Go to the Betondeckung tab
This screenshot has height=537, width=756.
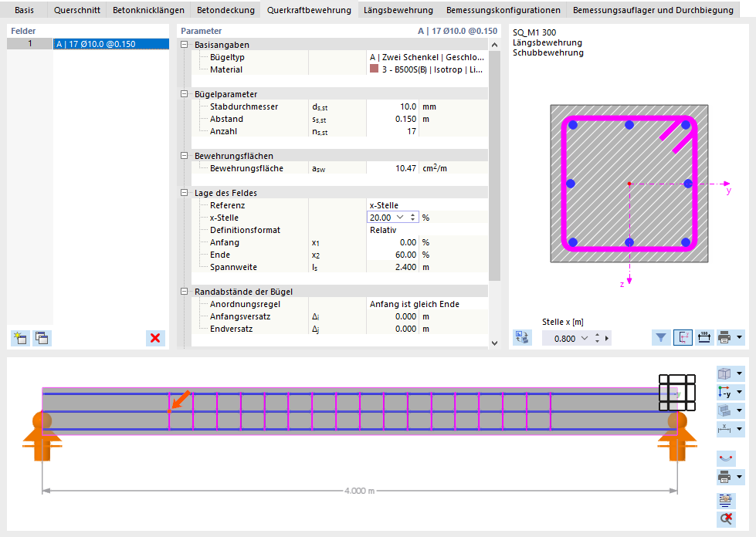tap(225, 9)
